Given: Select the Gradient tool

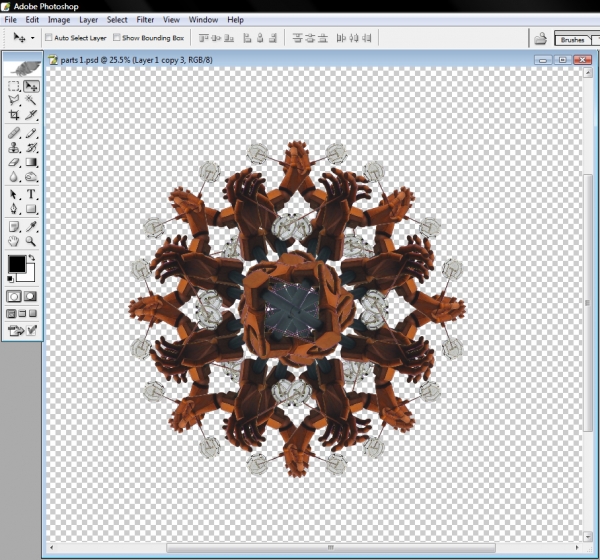Looking at the screenshot, I should pos(31,162).
